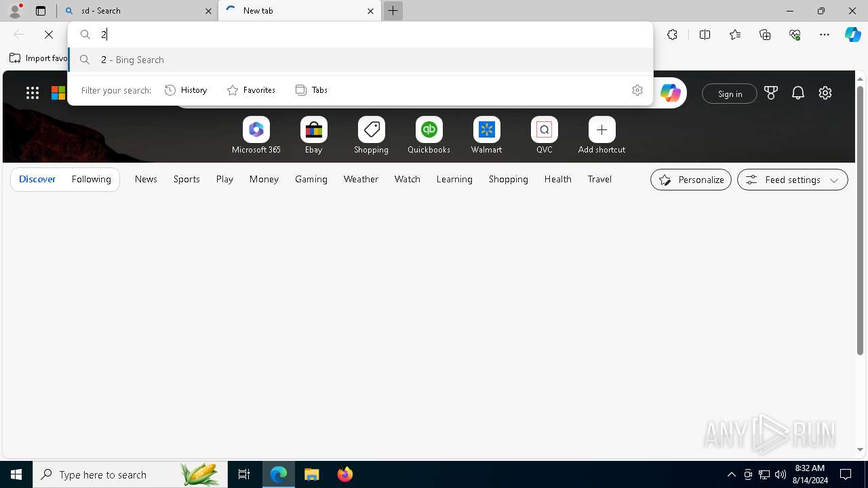Stop loading the page
Image resolution: width=868 pixels, height=488 pixels.
click(x=49, y=35)
